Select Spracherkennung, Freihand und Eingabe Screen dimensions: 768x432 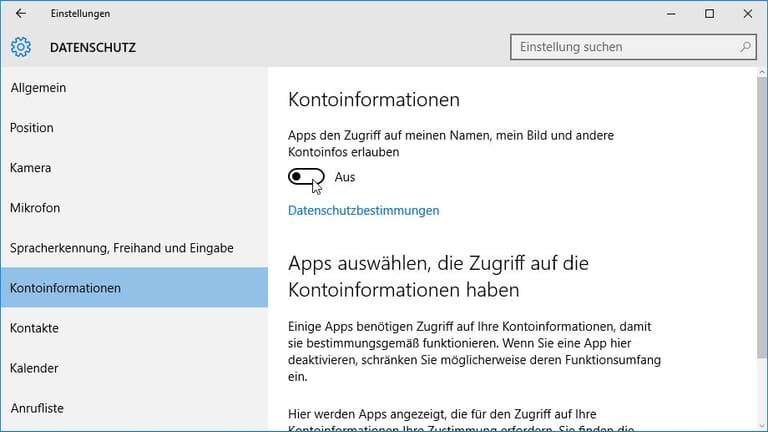click(134, 248)
